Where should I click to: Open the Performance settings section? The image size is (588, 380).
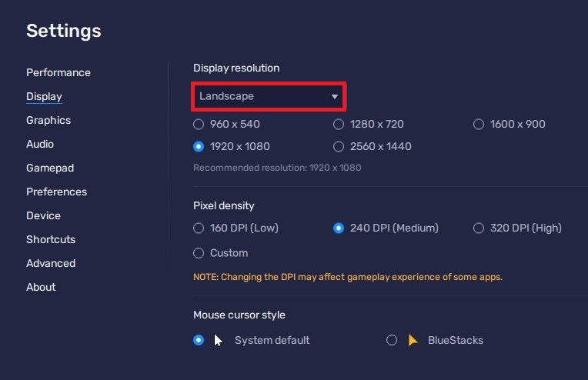pos(58,72)
